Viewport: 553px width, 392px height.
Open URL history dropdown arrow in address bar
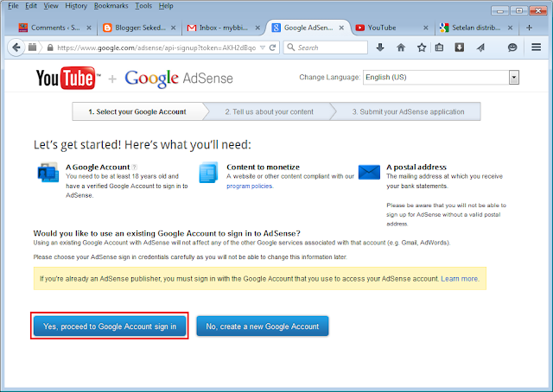(263, 47)
